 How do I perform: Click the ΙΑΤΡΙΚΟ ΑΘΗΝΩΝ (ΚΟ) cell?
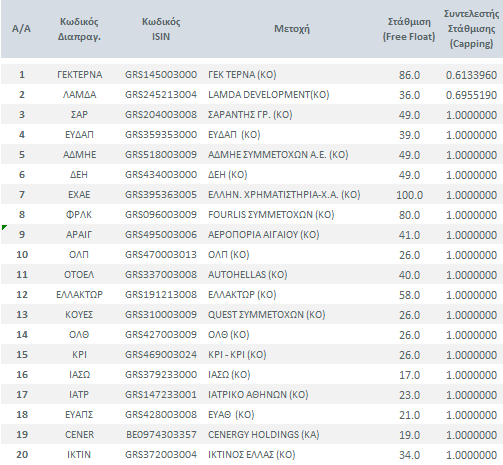pyautogui.click(x=258, y=395)
